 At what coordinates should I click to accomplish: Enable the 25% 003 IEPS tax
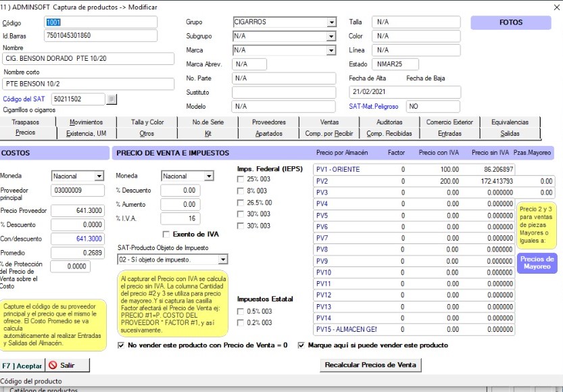pos(241,179)
